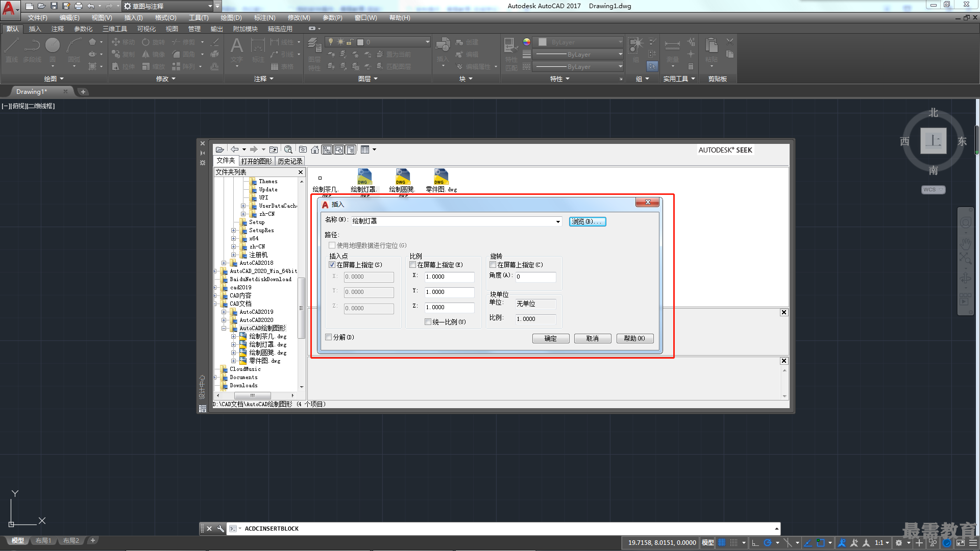Image resolution: width=980 pixels, height=551 pixels.
Task: Switch to the 布局1 layout tab
Action: tap(43, 540)
